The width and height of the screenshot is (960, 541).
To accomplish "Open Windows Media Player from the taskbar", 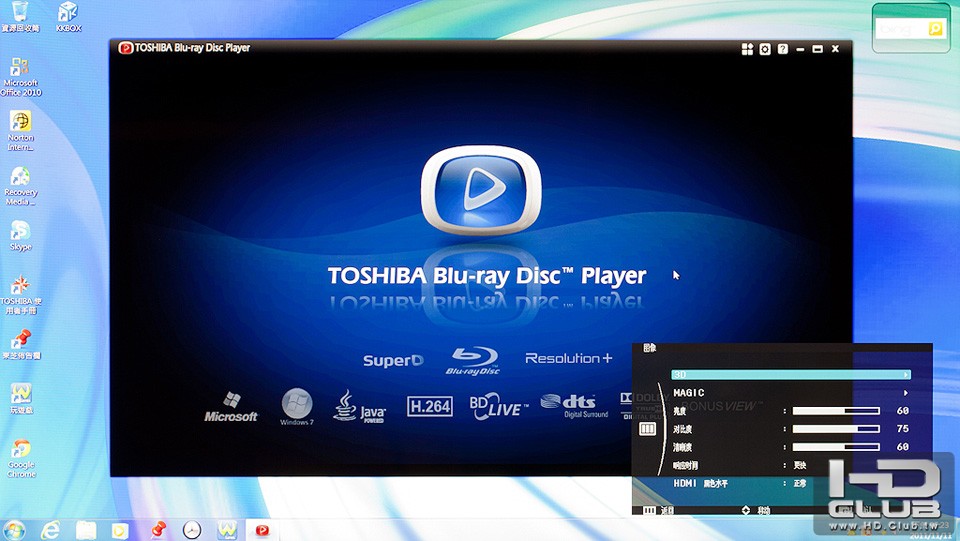I will 120,530.
